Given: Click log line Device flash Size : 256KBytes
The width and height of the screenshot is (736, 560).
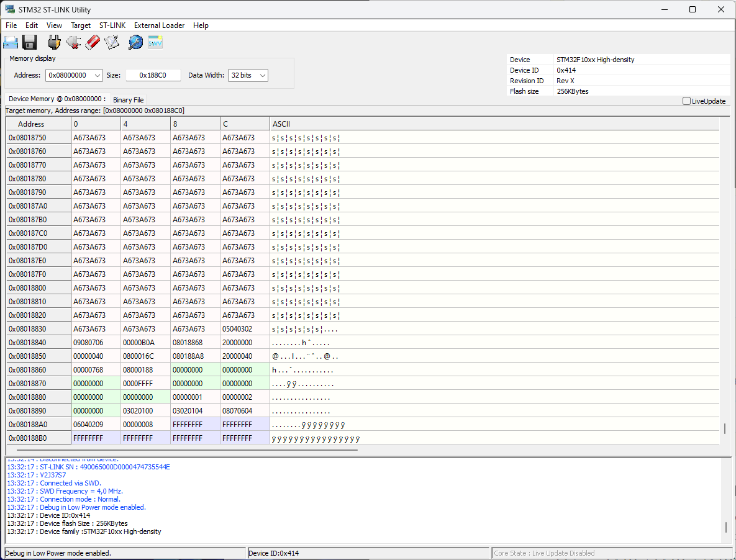Looking at the screenshot, I should [67, 523].
